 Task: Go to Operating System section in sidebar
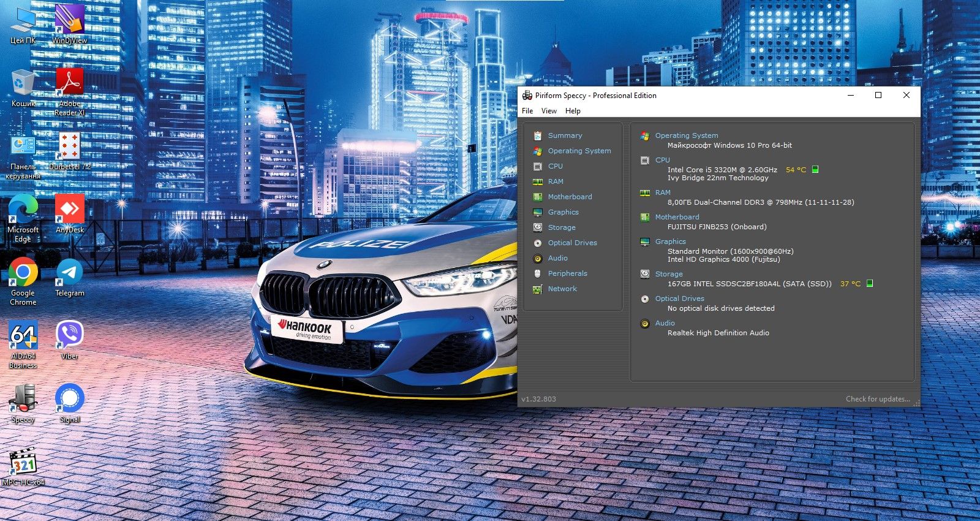(x=579, y=151)
